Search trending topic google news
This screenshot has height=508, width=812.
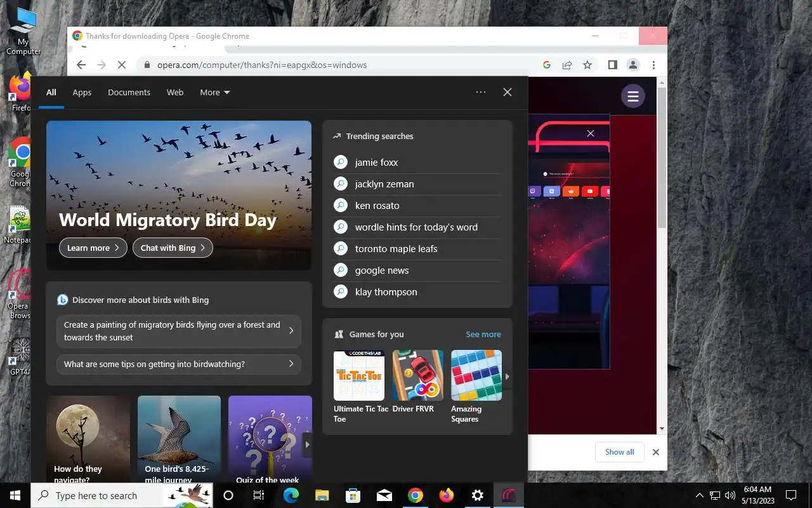point(417,271)
